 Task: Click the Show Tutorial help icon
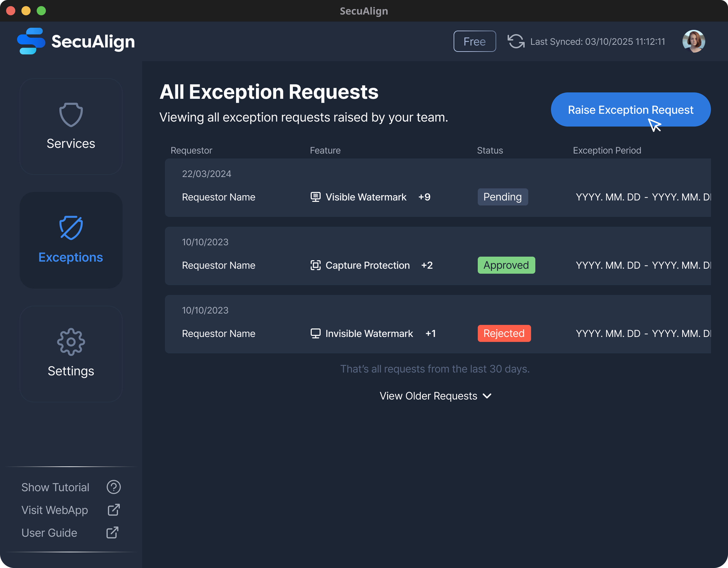click(x=114, y=487)
